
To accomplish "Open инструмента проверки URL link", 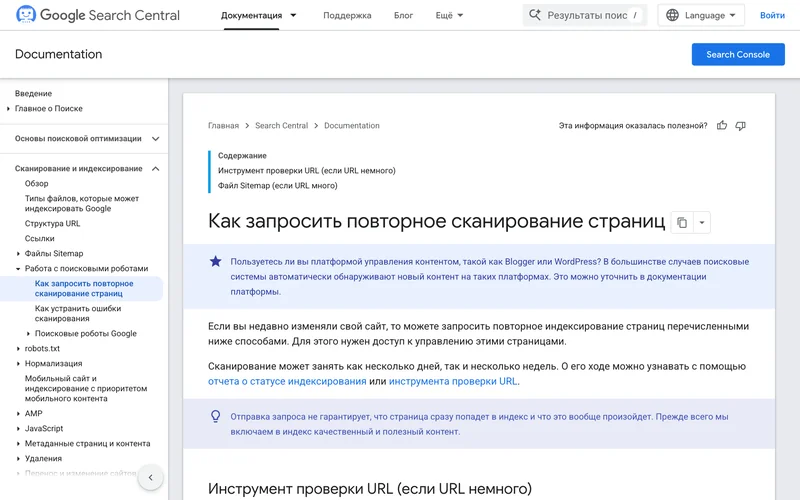I will [x=453, y=381].
